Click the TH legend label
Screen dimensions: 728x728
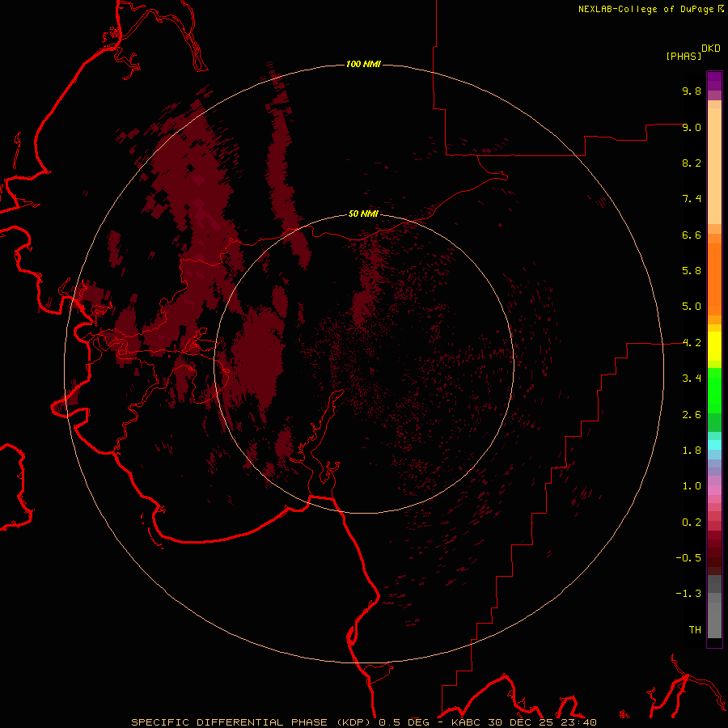pyautogui.click(x=695, y=630)
